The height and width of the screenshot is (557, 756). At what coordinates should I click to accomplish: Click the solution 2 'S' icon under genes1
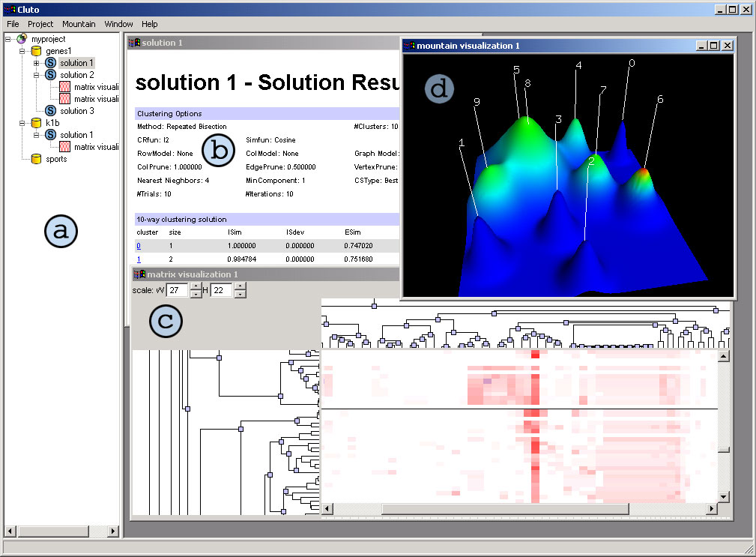click(51, 75)
